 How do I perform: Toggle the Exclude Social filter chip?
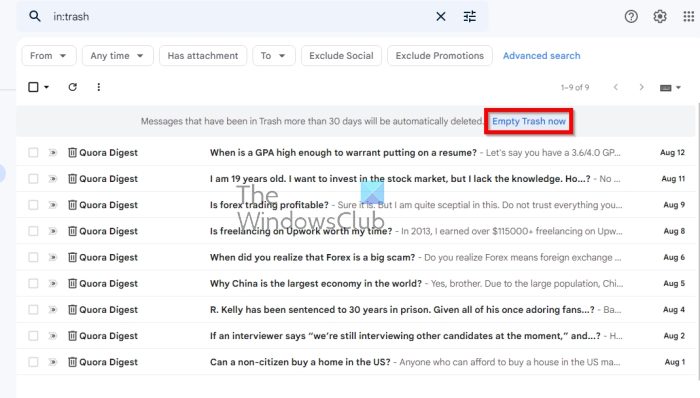[x=341, y=56]
